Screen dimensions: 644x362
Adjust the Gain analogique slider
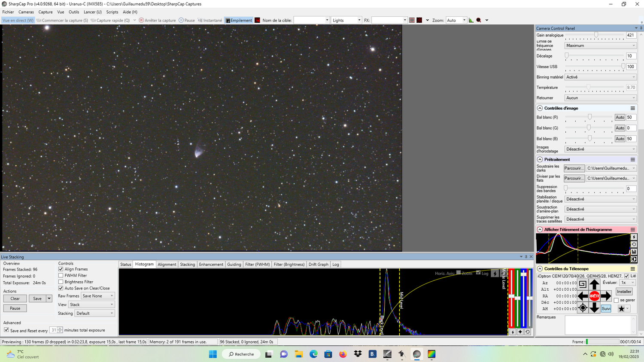(596, 35)
